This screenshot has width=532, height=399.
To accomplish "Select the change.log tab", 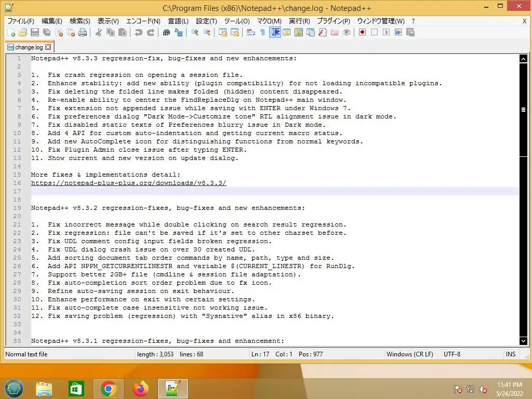I will tap(29, 47).
